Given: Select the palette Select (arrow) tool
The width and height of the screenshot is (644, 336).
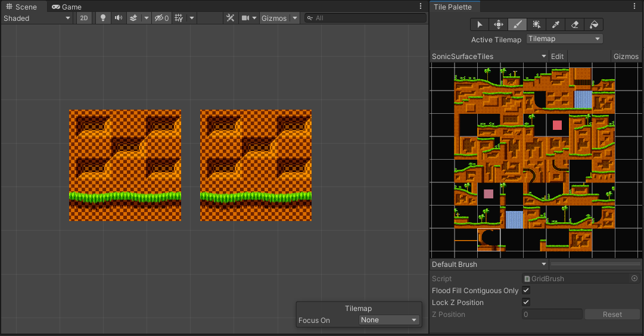Looking at the screenshot, I should point(480,24).
